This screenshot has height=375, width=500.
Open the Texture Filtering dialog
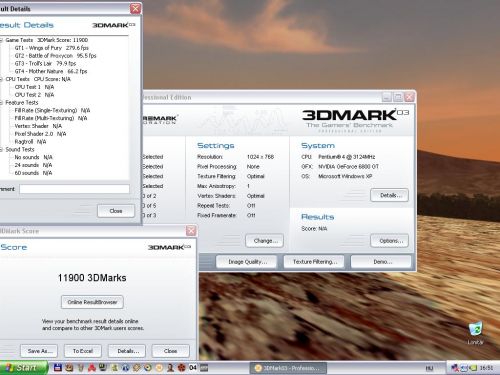click(314, 262)
